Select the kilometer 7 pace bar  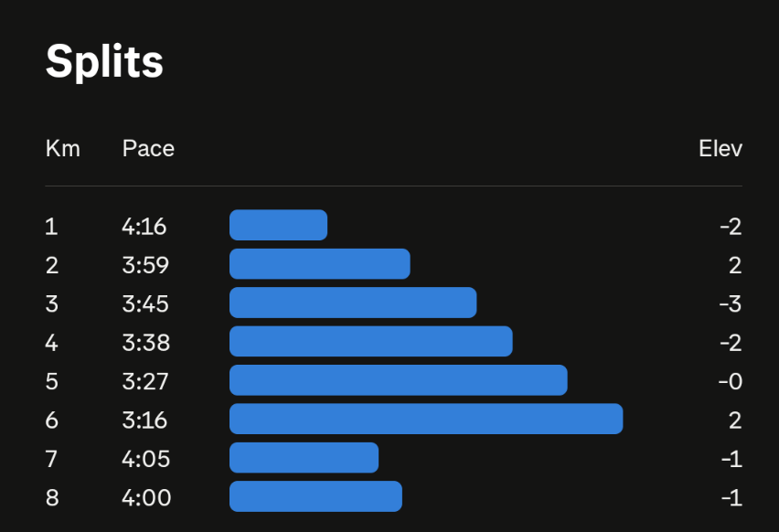(x=304, y=458)
